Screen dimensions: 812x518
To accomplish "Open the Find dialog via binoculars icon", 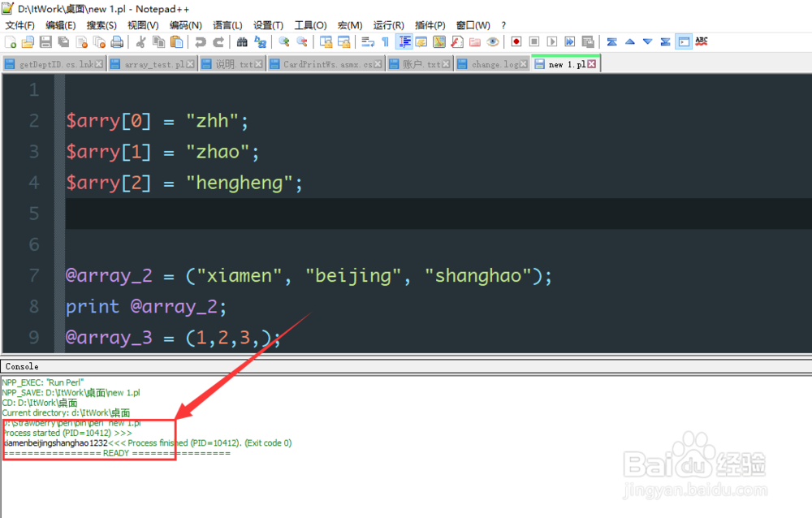I will (242, 41).
